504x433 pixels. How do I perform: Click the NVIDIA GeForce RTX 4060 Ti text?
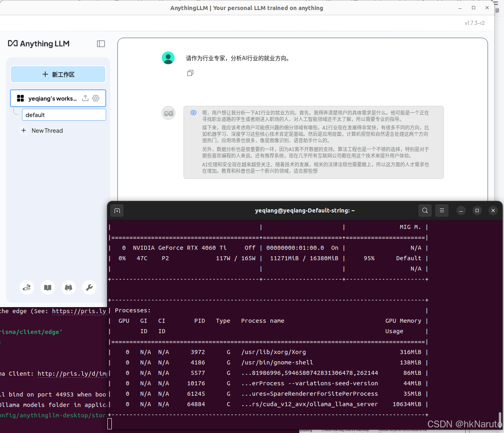click(179, 248)
